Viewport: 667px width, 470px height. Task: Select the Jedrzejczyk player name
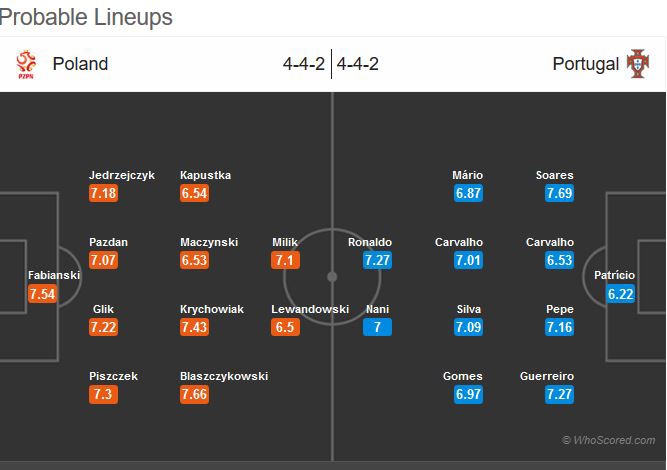pyautogui.click(x=121, y=175)
